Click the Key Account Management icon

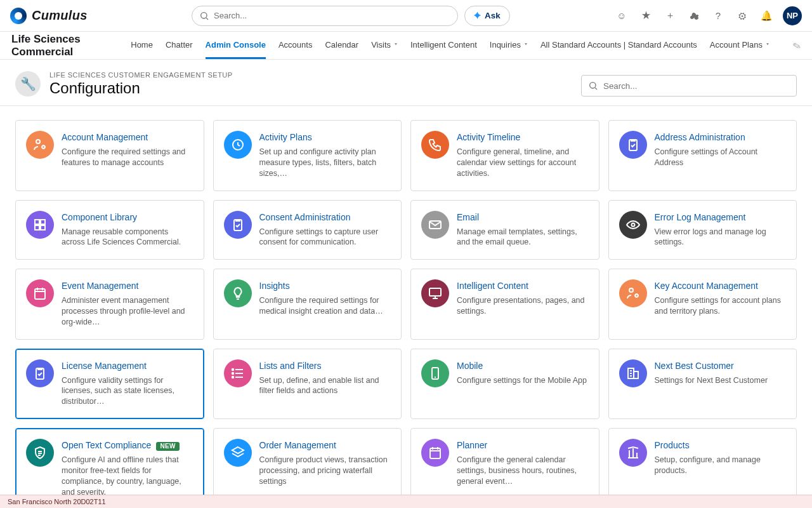[633, 293]
